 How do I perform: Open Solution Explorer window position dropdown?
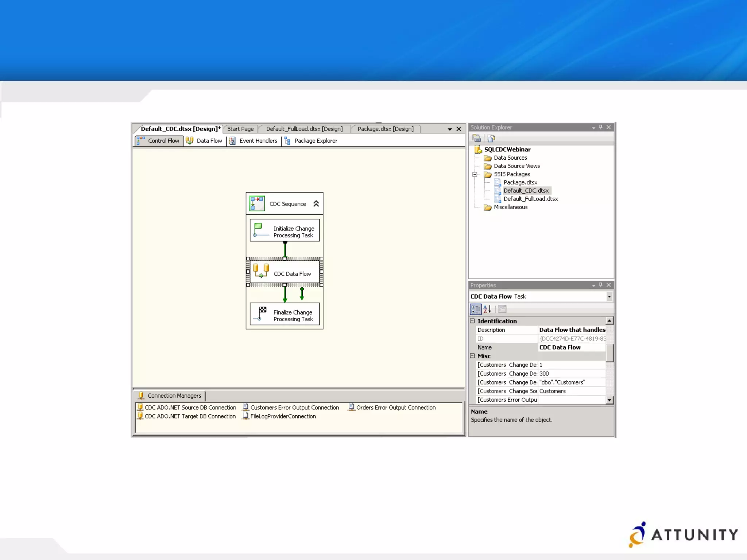593,128
